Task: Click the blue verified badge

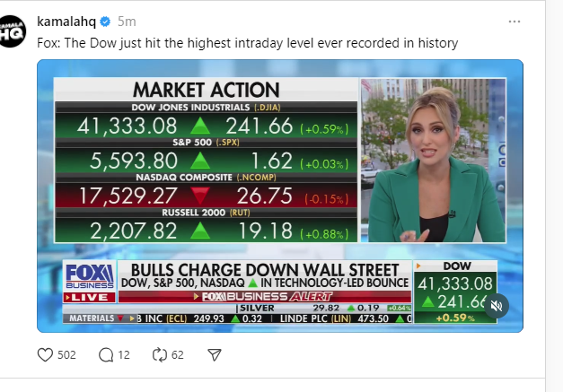Action: (105, 21)
